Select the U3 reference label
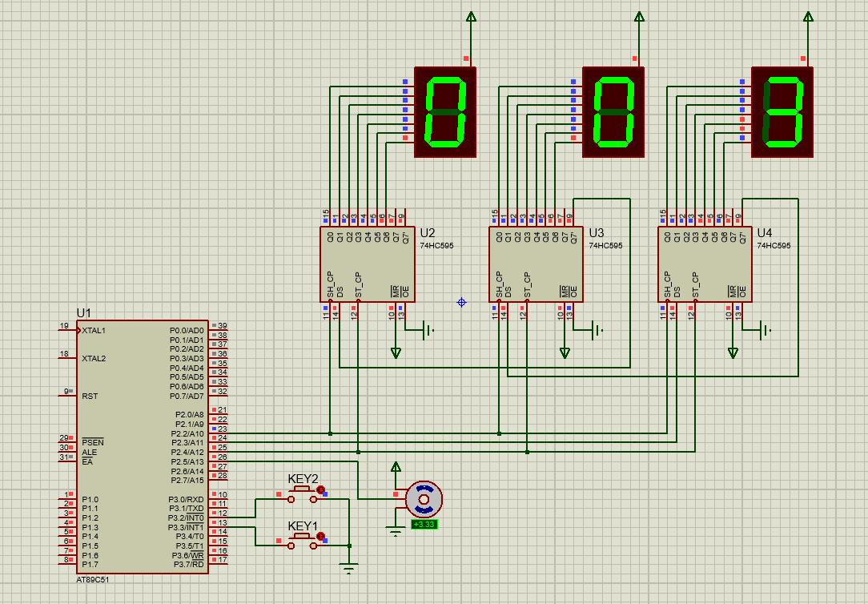The image size is (868, 604). (597, 233)
